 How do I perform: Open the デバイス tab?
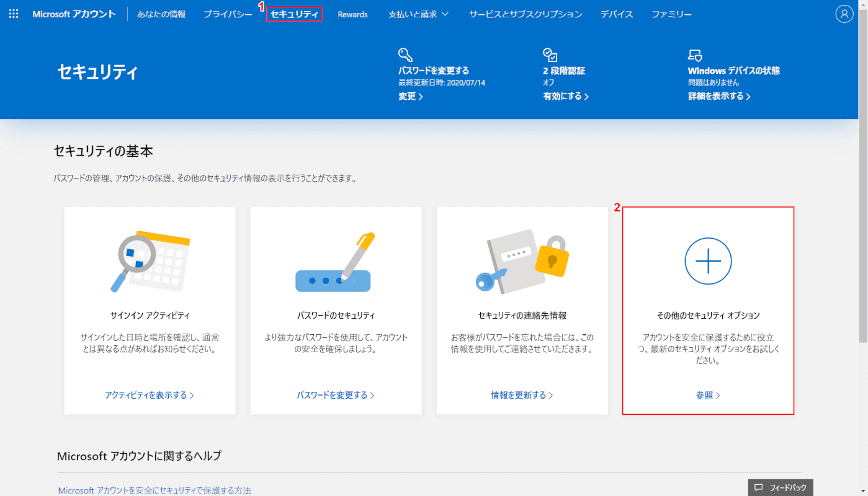coord(617,14)
